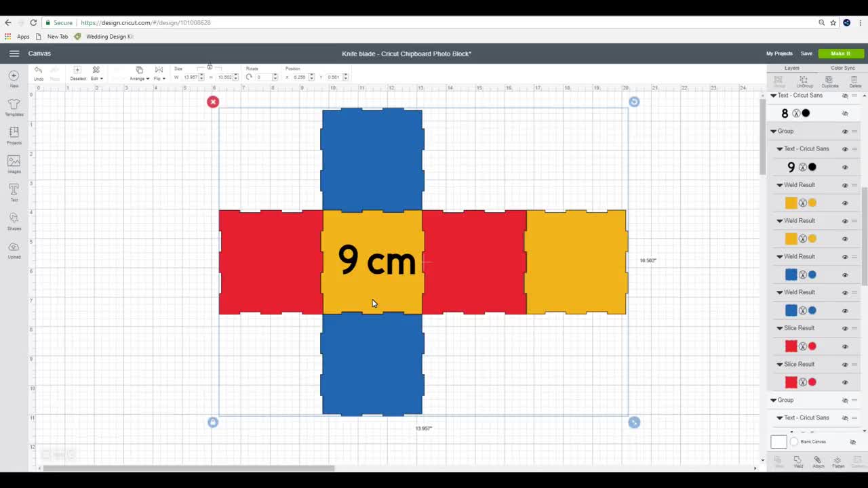Hide the first yellow Weld Result layer
Image resolution: width=868 pixels, height=488 pixels.
pos(845,203)
